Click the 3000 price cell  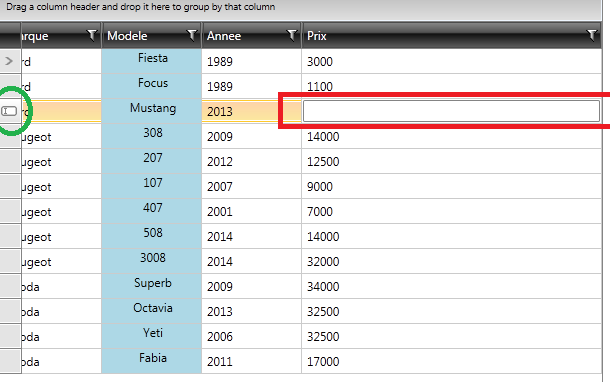click(x=451, y=61)
